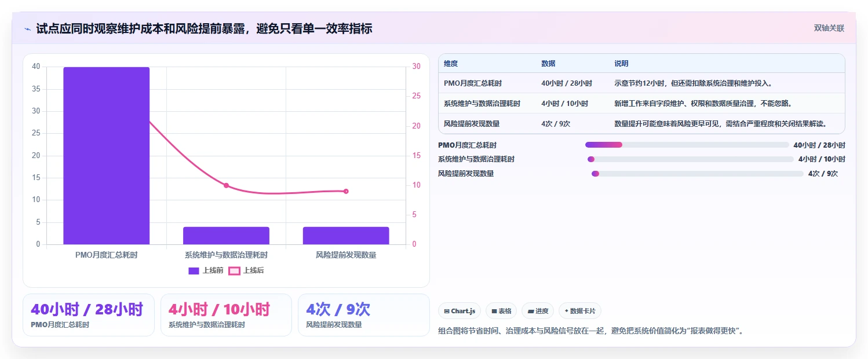This screenshot has height=359, width=868.
Task: Click the 系统维护与数据治理耗时 purple bar in chart
Action: (226, 236)
